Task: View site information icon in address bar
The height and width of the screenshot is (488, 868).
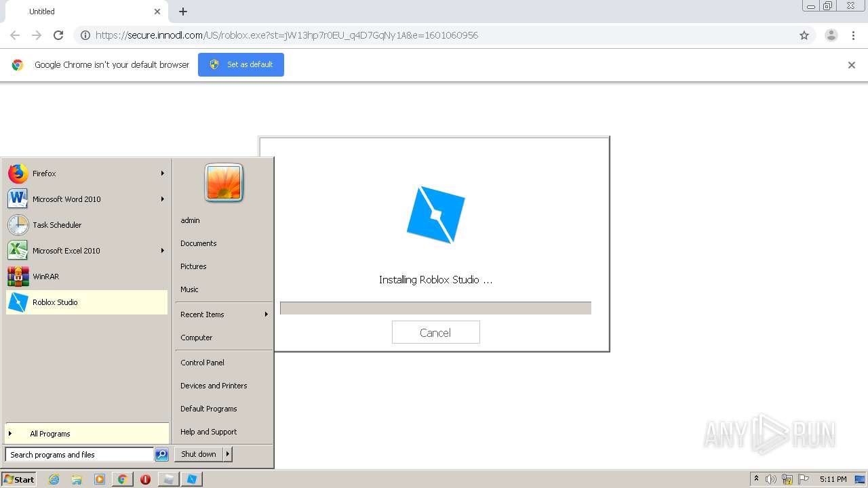Action: pos(85,35)
